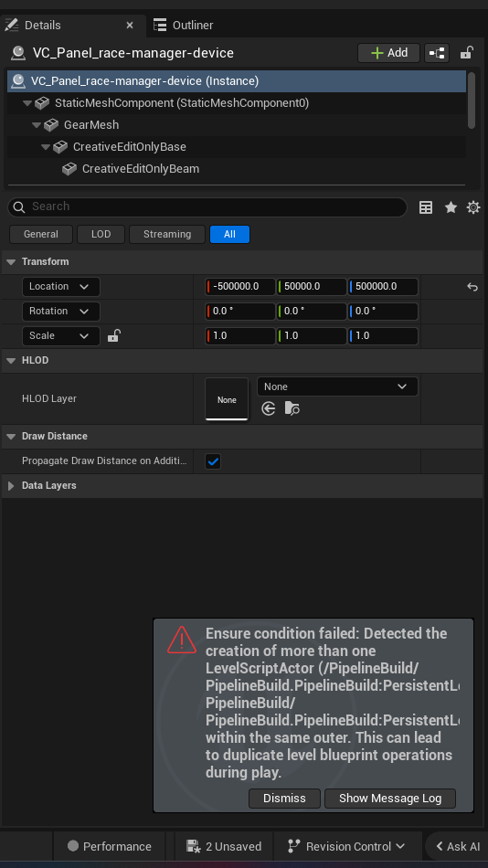Select the LOD filter
The image size is (488, 868).
click(x=101, y=234)
